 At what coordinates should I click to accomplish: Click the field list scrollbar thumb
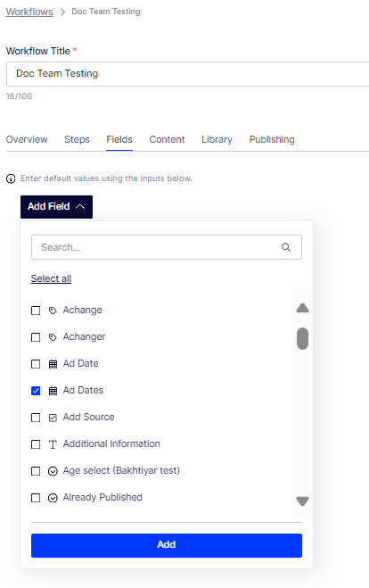coord(302,339)
